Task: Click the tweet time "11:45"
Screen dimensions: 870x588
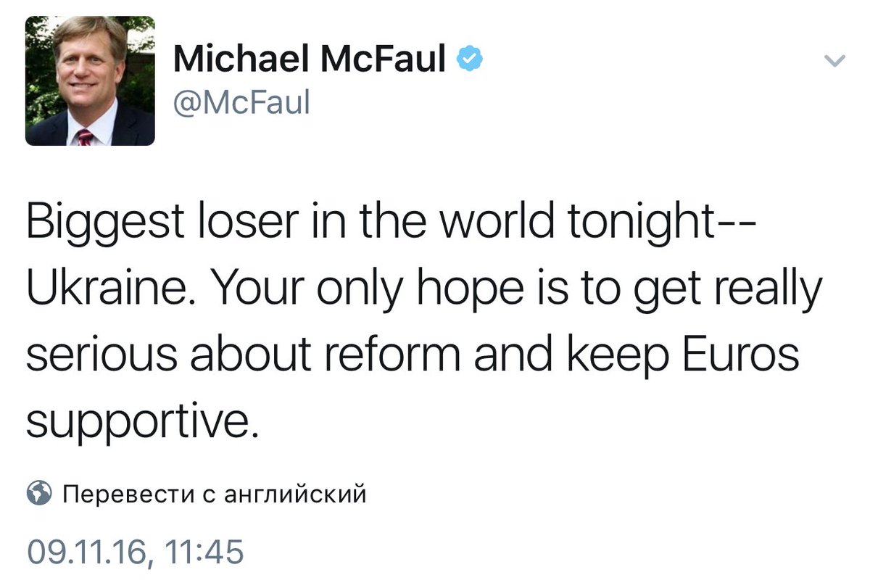Action: click(x=206, y=552)
